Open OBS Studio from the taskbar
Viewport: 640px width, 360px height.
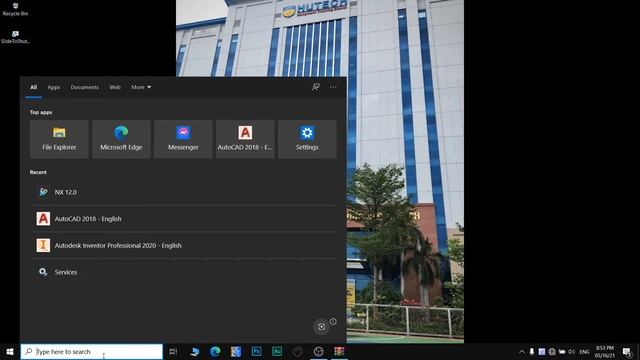[318, 351]
